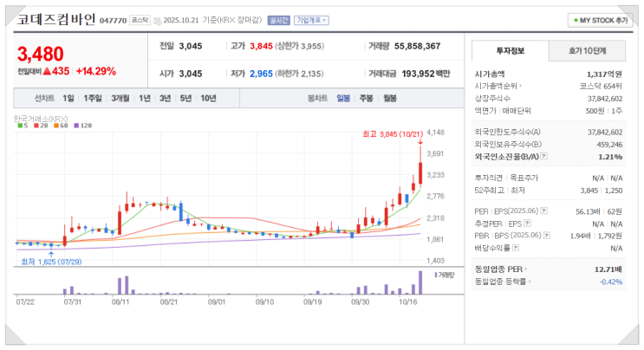The width and height of the screenshot is (644, 350).
Task: Select the 1주일 line chart period
Action: (x=92, y=99)
